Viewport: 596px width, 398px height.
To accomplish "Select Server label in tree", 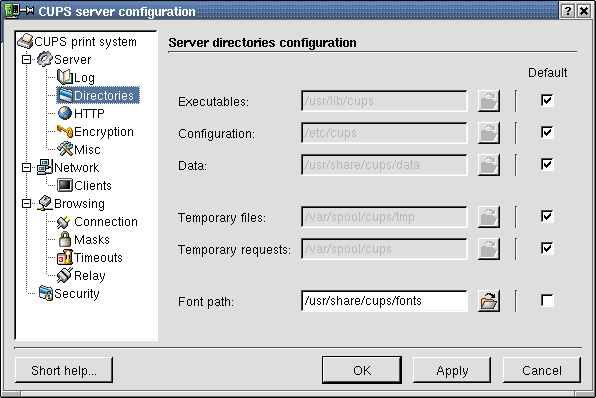I will (x=73, y=60).
